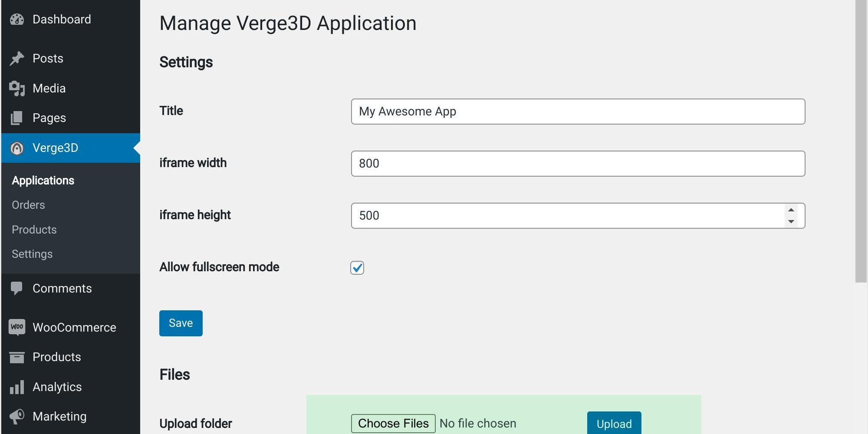Select the Posts pushpin icon
The height and width of the screenshot is (434, 868).
coord(17,58)
